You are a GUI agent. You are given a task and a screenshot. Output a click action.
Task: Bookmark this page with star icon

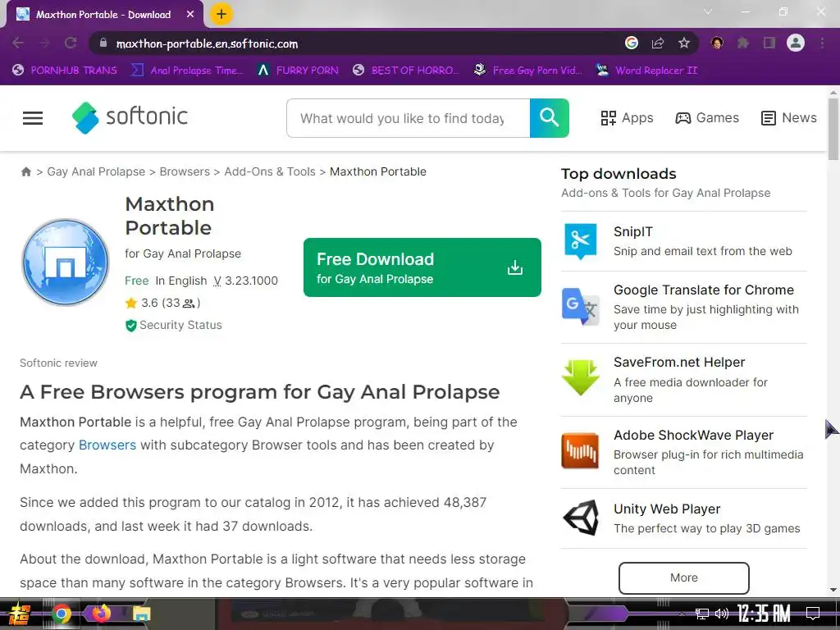click(684, 43)
